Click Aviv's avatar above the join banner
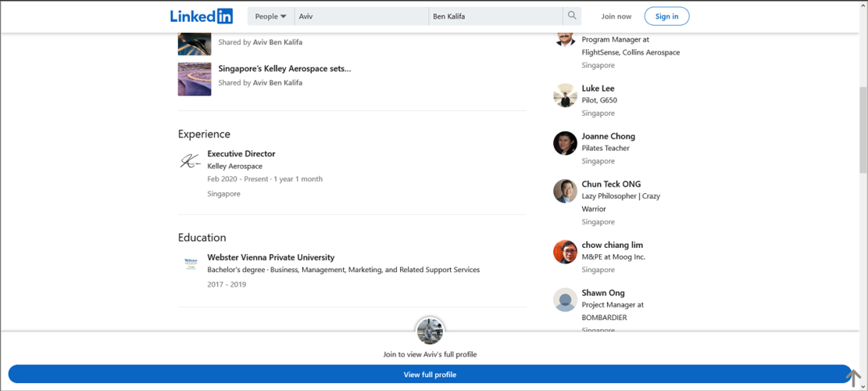 (x=430, y=330)
